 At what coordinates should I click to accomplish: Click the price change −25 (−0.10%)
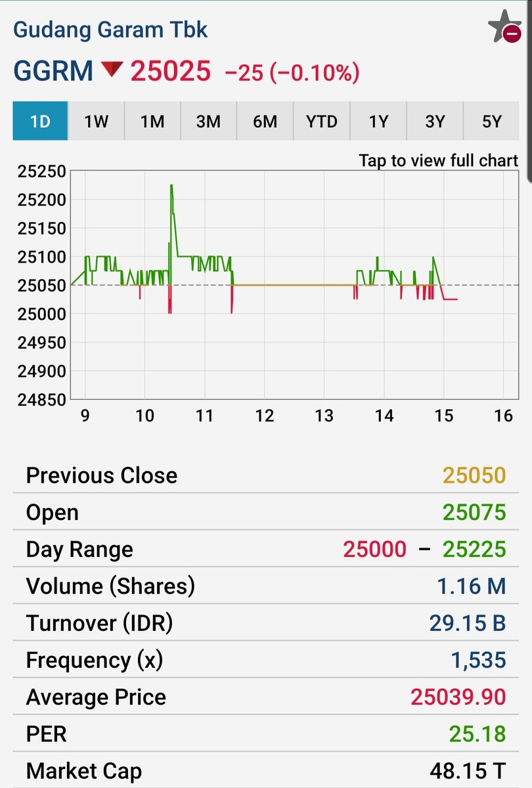pyautogui.click(x=292, y=72)
